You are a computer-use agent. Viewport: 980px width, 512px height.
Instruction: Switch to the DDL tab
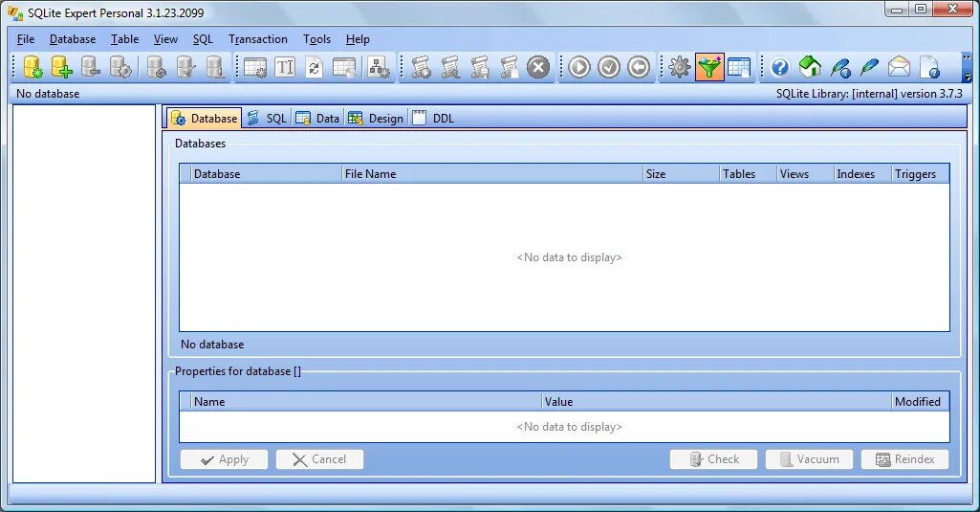(433, 119)
